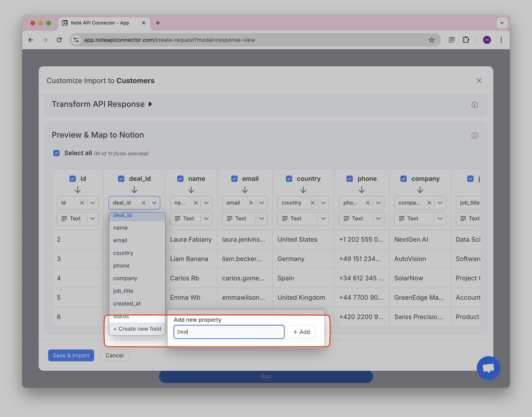The height and width of the screenshot is (417, 532).
Task: Click info icon for Transform API Response
Action: (x=474, y=105)
